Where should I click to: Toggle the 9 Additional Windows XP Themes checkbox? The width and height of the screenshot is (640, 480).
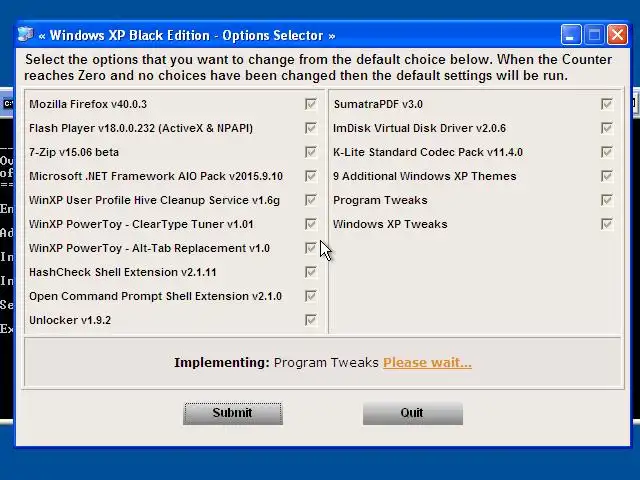coord(607,176)
